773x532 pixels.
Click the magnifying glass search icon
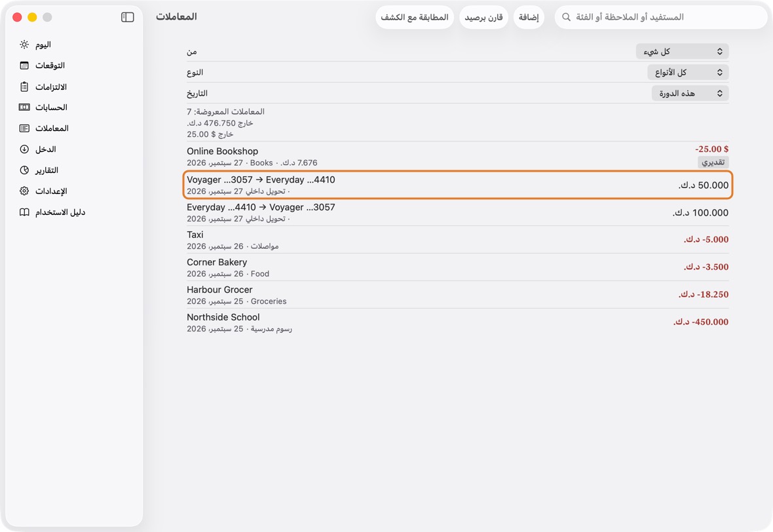point(567,17)
